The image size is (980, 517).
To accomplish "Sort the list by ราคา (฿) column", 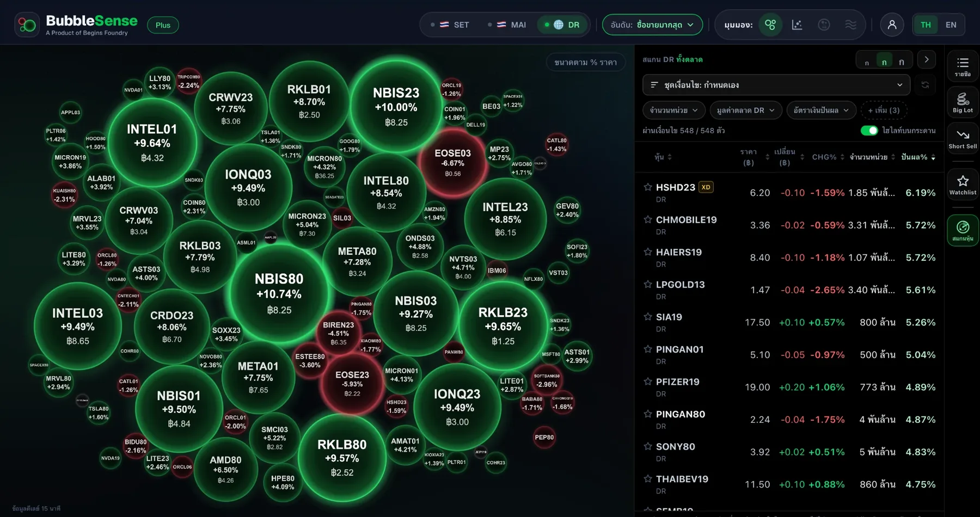I will coord(754,157).
